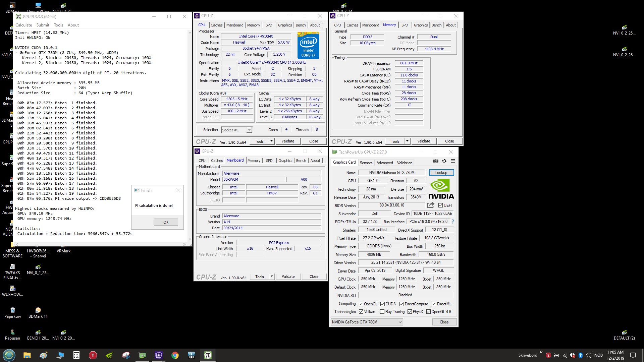Open the Papirkurv recycle bin icon
Viewport: 644px width, 362px height.
click(12, 312)
